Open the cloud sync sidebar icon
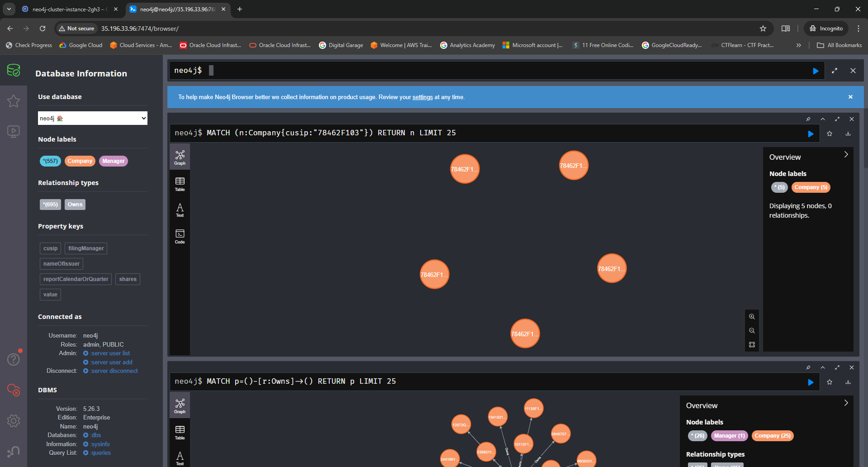868x467 pixels. [x=14, y=390]
